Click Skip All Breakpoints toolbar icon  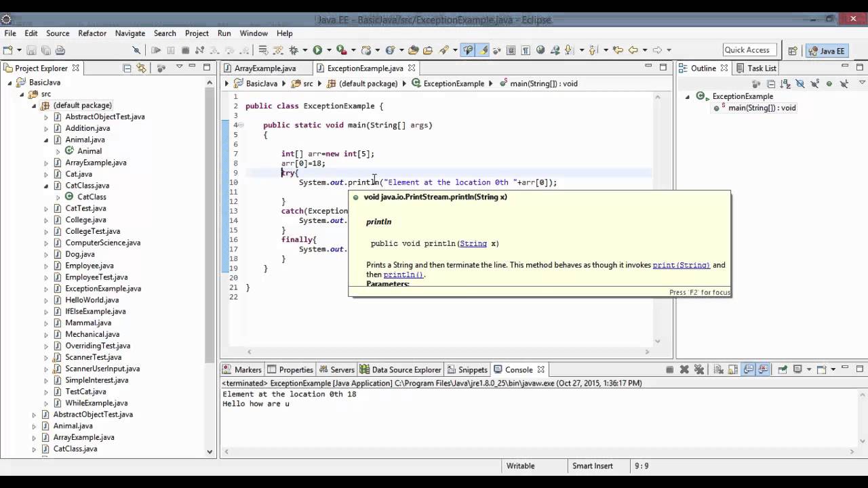point(136,50)
